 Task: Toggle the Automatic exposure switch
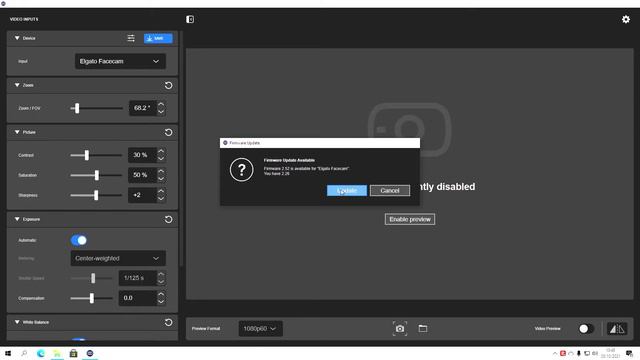[78, 240]
